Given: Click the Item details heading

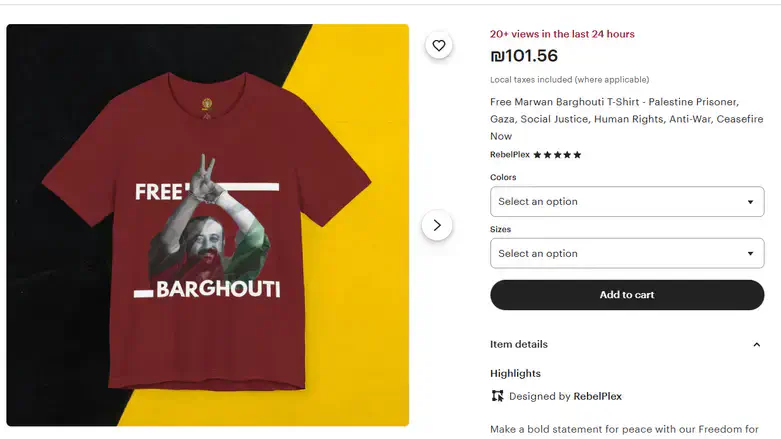Looking at the screenshot, I should click(519, 344).
